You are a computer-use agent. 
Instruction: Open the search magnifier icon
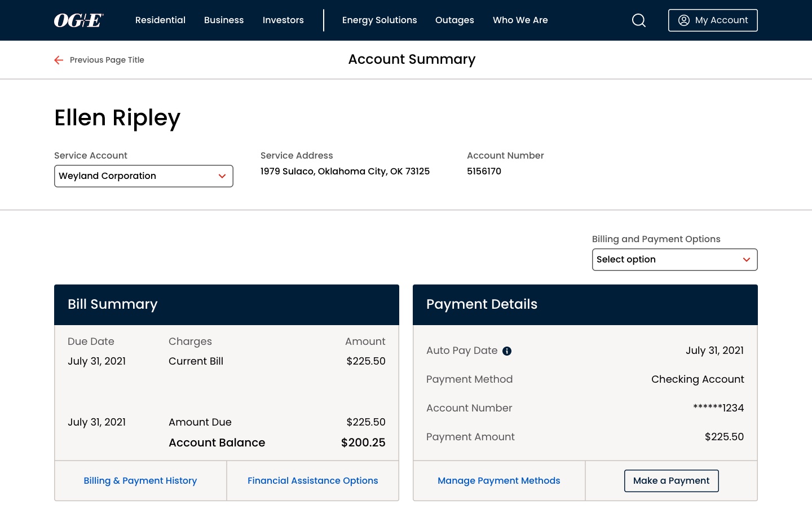pyautogui.click(x=639, y=20)
